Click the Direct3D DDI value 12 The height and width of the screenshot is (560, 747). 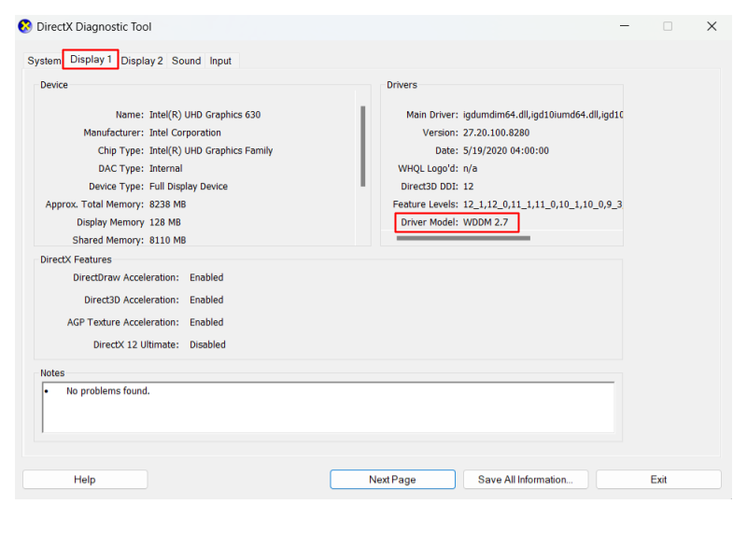[468, 186]
